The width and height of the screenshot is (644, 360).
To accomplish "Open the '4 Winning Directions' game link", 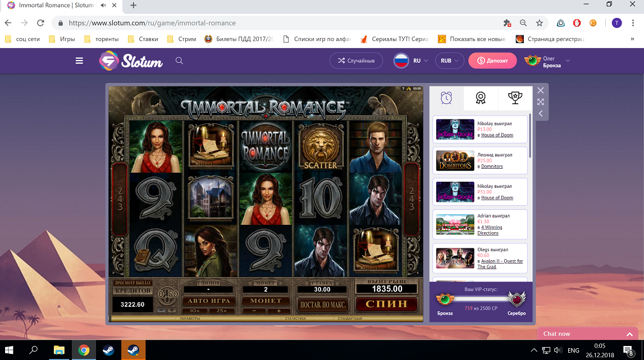I will [490, 230].
